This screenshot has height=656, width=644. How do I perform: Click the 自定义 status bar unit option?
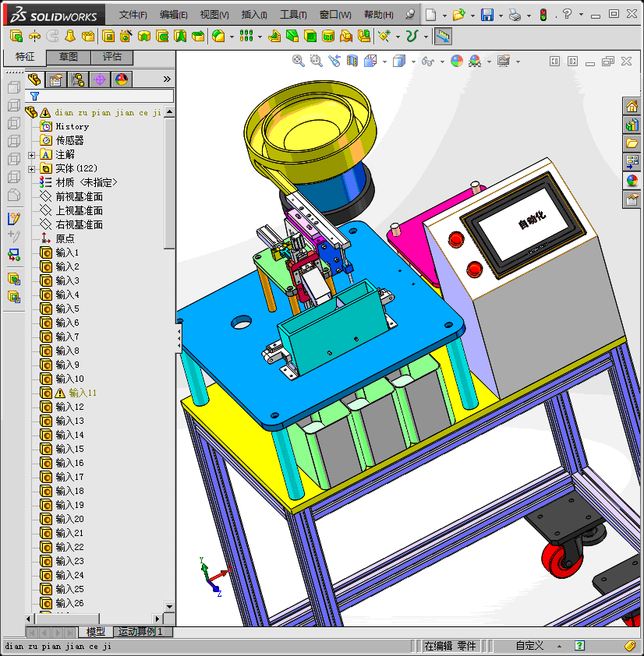point(529,646)
